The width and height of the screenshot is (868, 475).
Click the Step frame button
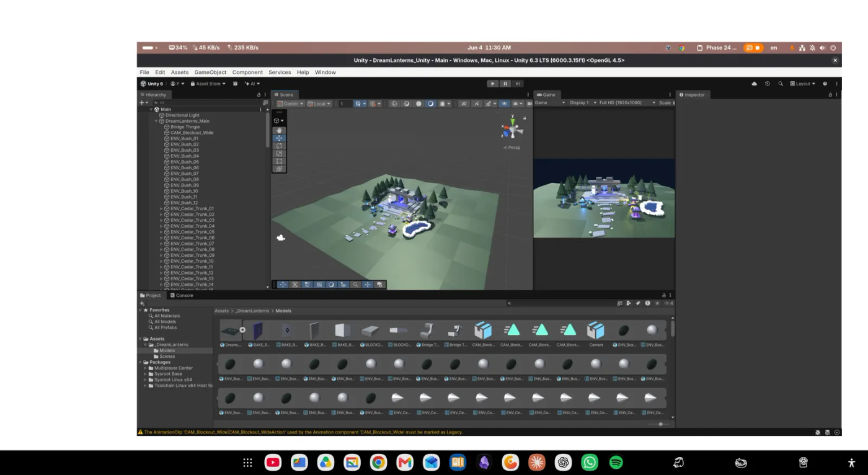click(518, 84)
